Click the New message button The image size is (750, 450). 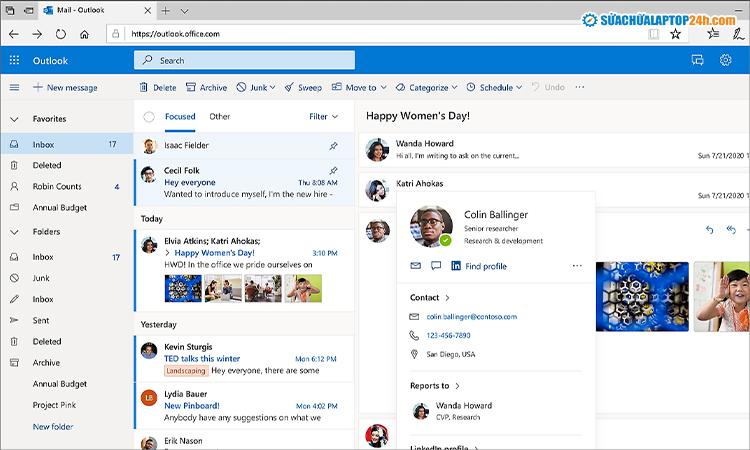pyautogui.click(x=65, y=88)
